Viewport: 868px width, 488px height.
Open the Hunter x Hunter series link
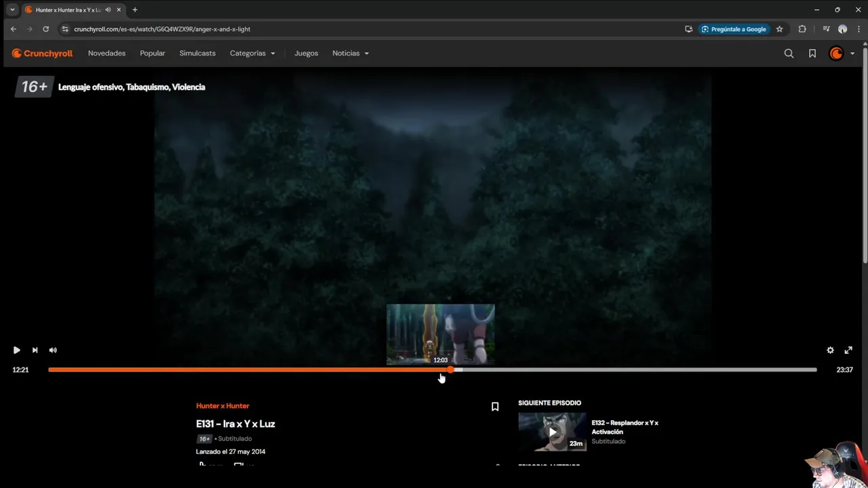click(x=222, y=406)
